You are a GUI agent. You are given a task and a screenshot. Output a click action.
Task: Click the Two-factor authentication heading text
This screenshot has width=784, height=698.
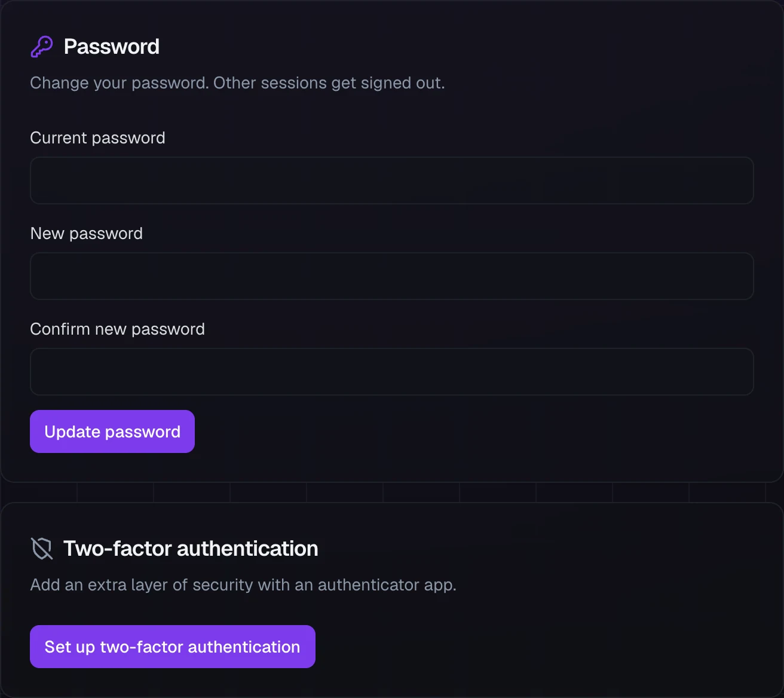pos(191,549)
